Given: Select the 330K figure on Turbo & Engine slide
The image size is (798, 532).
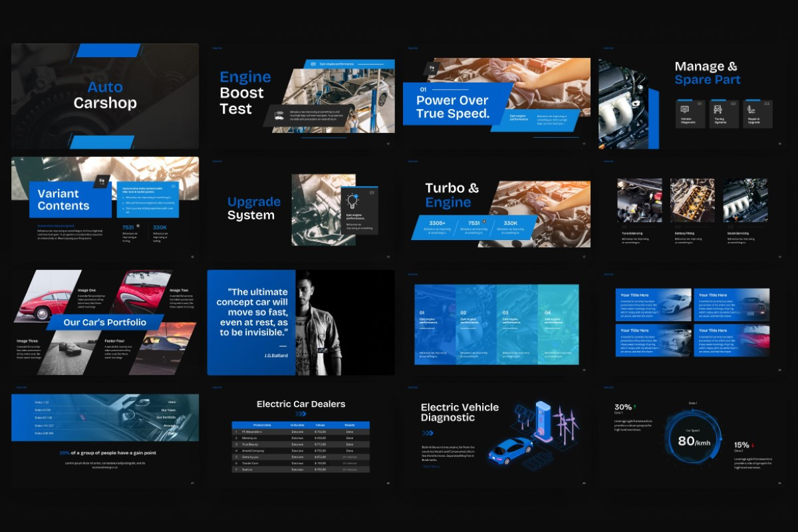Looking at the screenshot, I should coord(511,223).
